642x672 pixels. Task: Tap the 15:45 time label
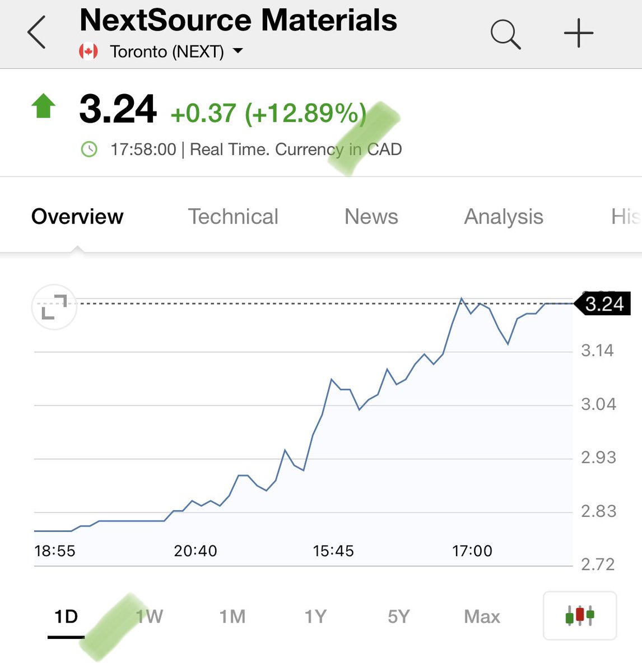[x=333, y=551]
